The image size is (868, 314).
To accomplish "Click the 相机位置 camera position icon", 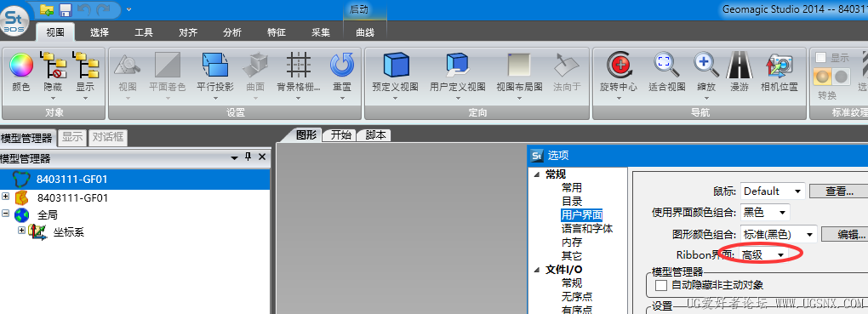I will click(779, 66).
